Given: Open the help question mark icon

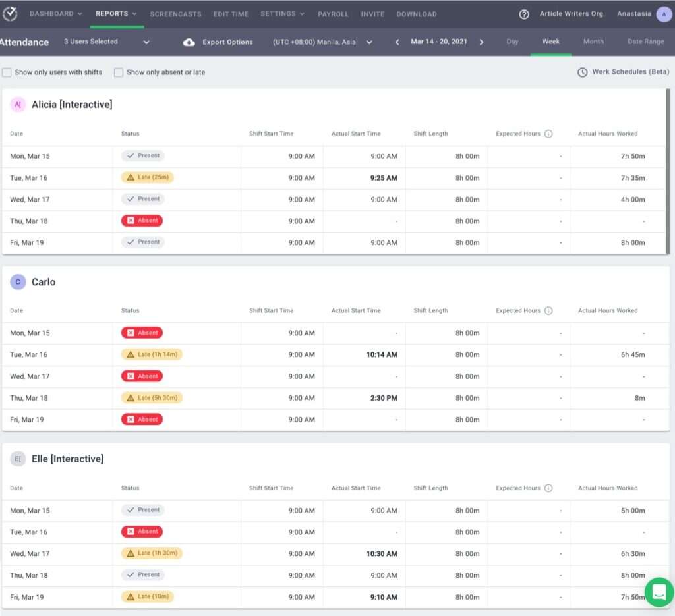Looking at the screenshot, I should pyautogui.click(x=524, y=14).
